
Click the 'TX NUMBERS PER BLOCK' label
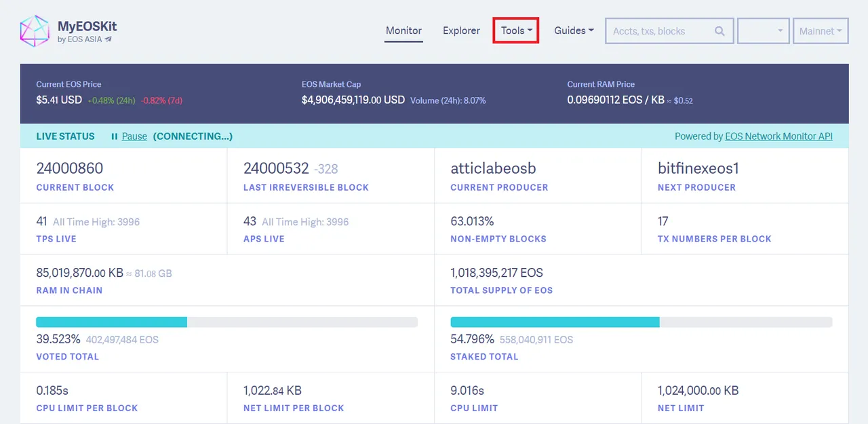[x=715, y=239]
